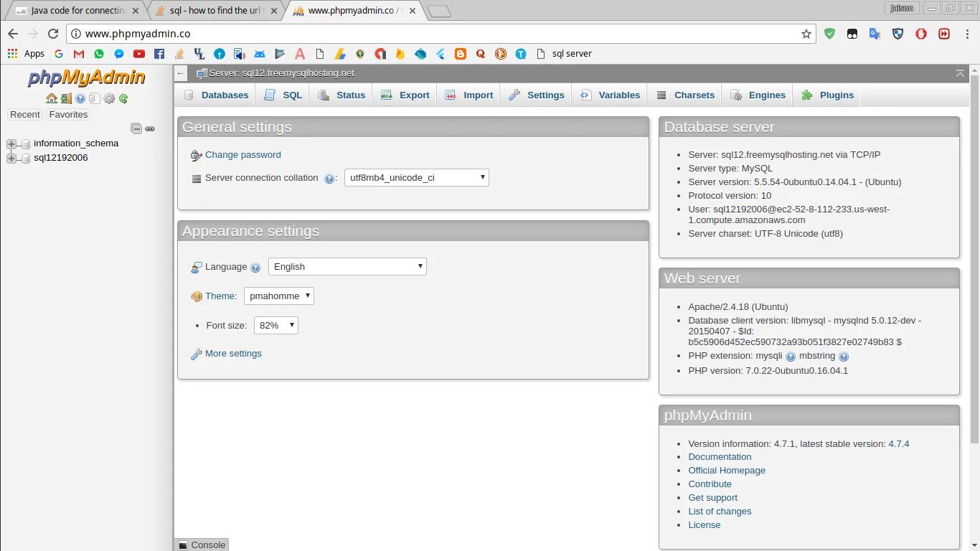The height and width of the screenshot is (551, 980).
Task: Open the Official Homepage link
Action: coord(727,471)
